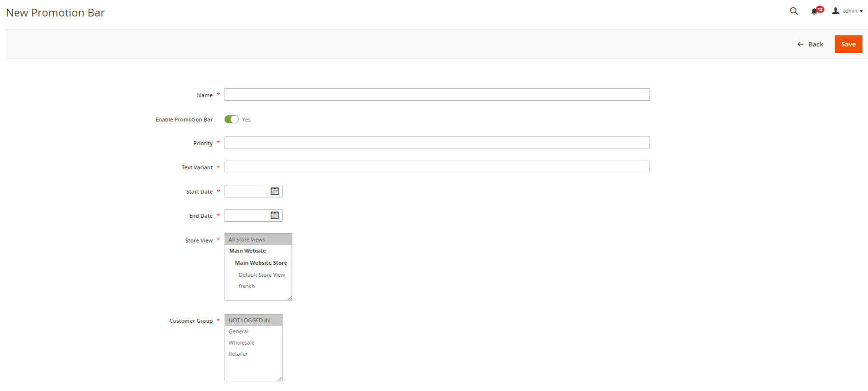
Task: Open the search magnifier icon
Action: 794,11
